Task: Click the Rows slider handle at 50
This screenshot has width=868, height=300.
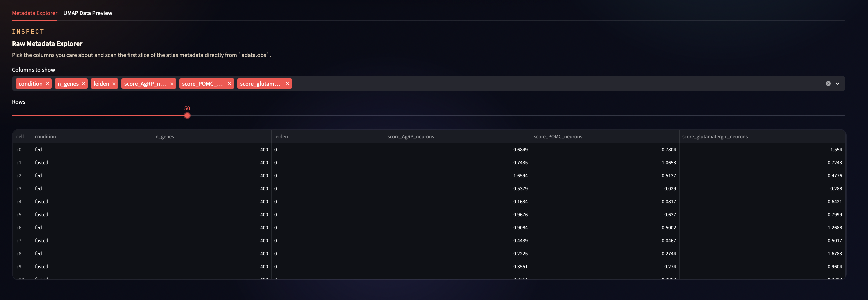Action: click(187, 115)
